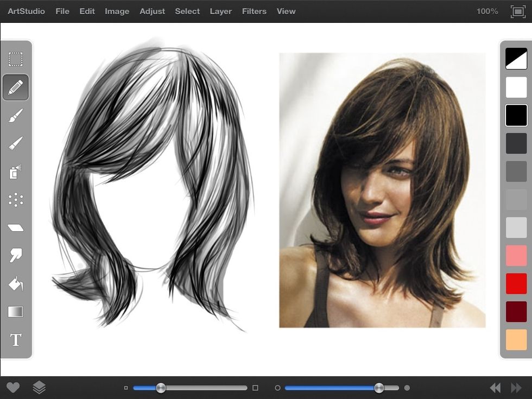
Task: Click the brush size slider handle
Action: tap(161, 388)
